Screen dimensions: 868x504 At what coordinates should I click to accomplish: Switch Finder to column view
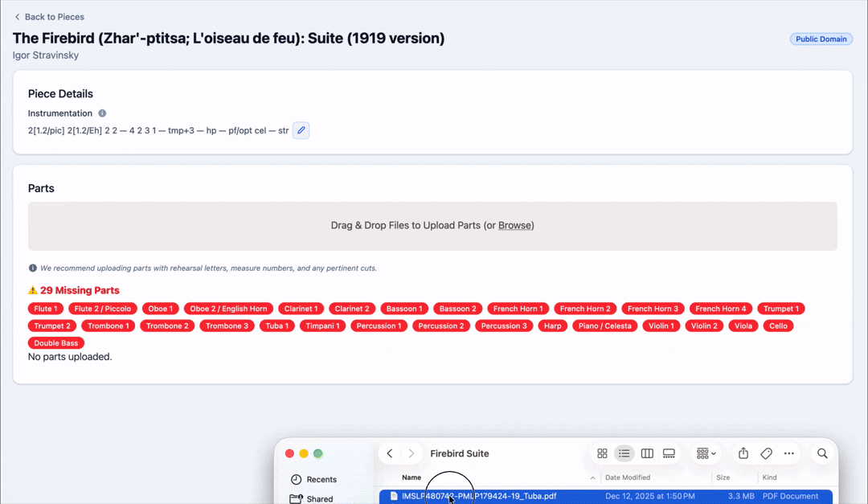(x=647, y=453)
